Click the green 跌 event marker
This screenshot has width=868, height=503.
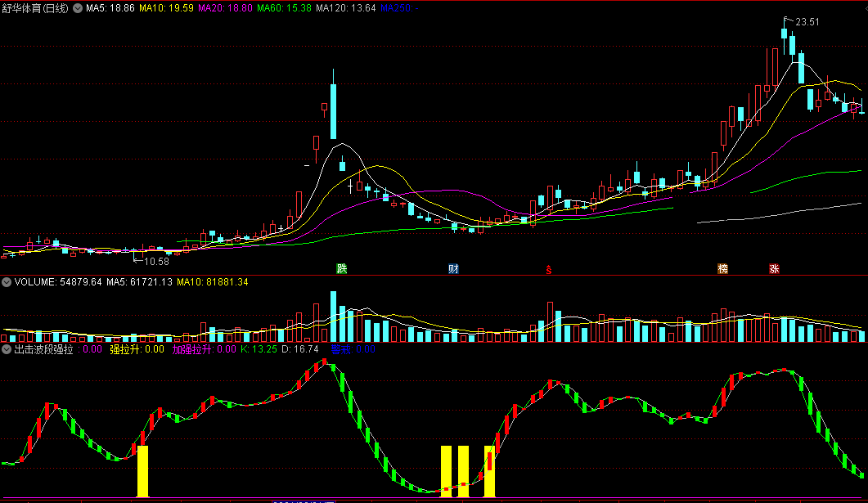(341, 269)
